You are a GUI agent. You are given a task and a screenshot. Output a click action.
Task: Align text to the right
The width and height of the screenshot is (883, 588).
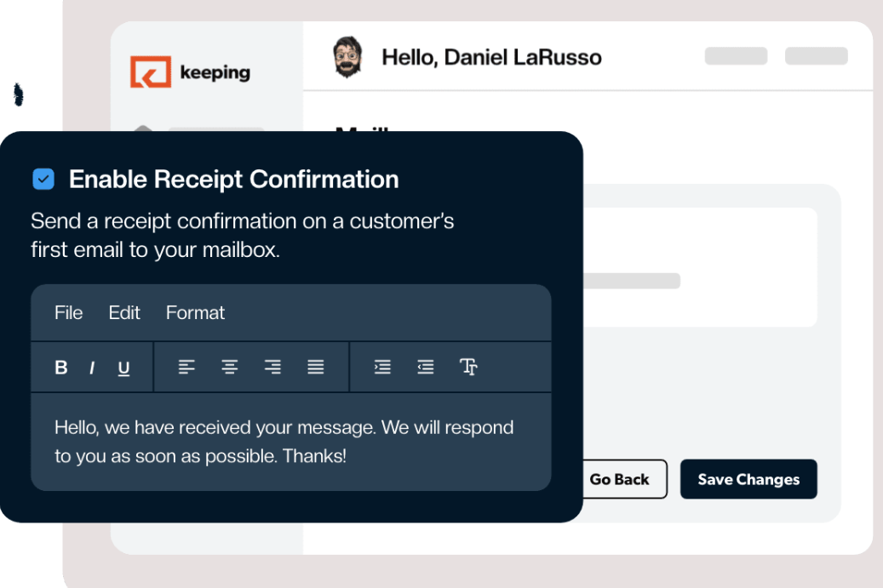tap(272, 367)
